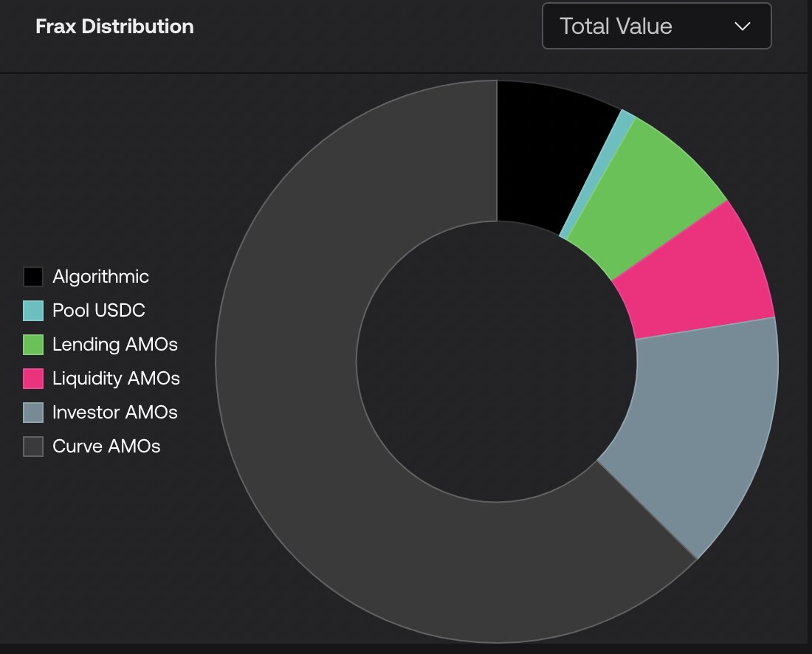The width and height of the screenshot is (812, 654).
Task: Toggle the Liquidity AMOs legend swatch
Action: coord(33,379)
